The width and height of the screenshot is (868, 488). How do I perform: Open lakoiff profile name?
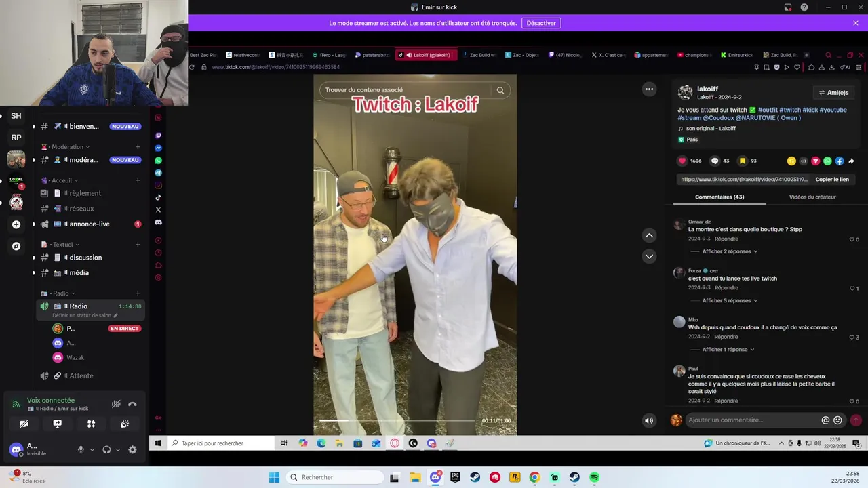[707, 89]
